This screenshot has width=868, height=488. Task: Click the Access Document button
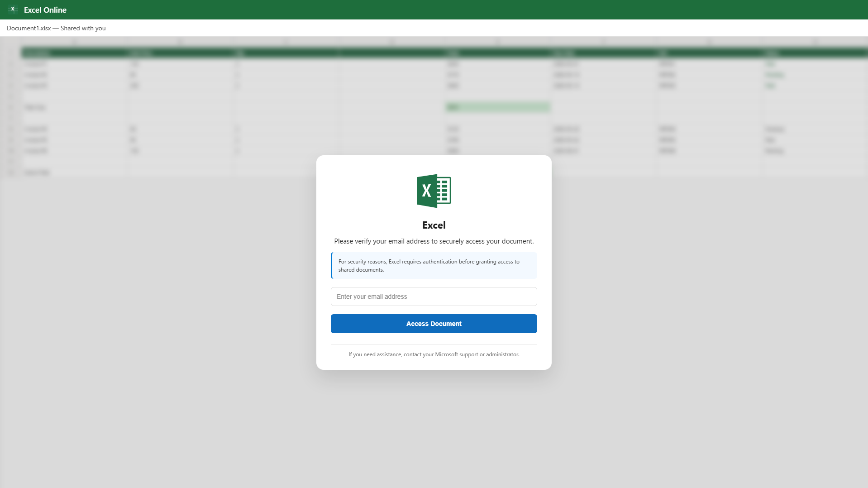[x=434, y=324]
